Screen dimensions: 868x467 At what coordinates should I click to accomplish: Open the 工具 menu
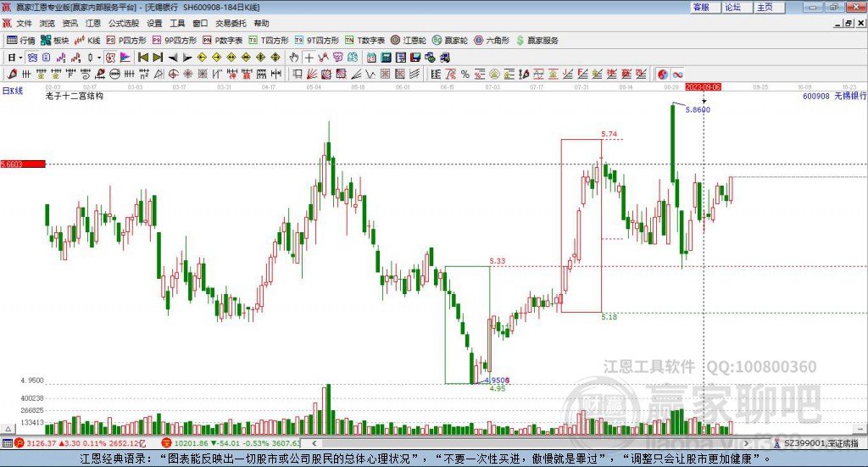click(x=177, y=23)
